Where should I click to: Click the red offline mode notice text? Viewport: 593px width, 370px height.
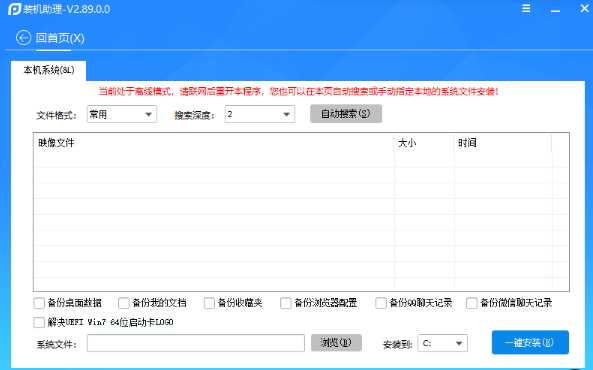pos(298,92)
